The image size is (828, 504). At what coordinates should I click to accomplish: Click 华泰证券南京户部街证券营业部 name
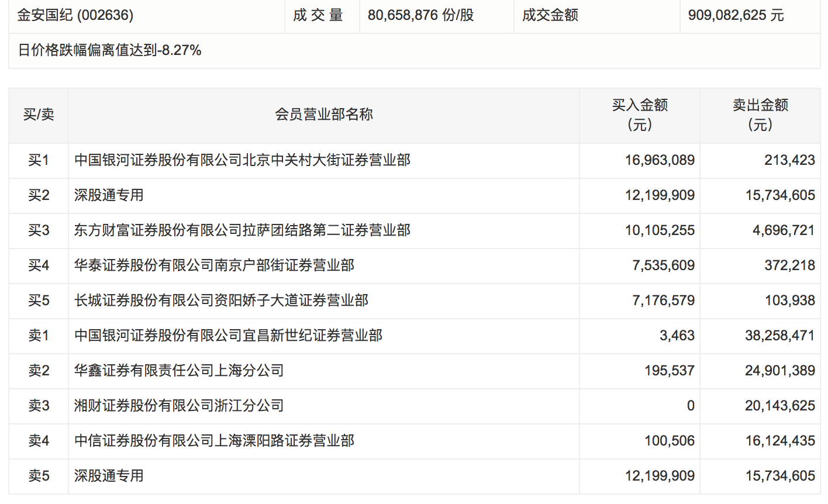click(215, 265)
